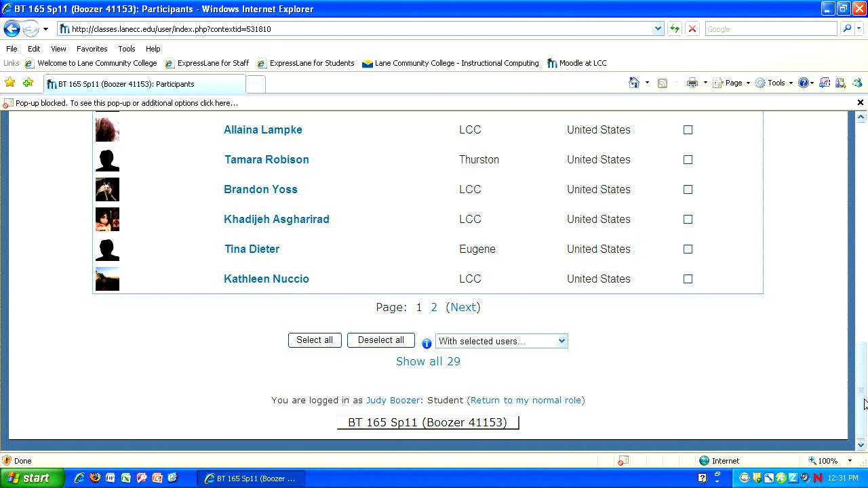Click the Print icon in toolbar
The image size is (868, 488).
click(x=692, y=83)
